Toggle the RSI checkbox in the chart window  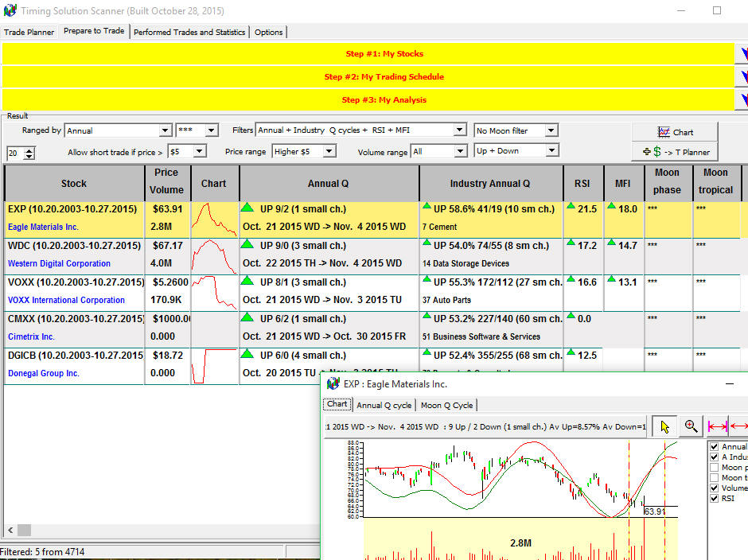[x=714, y=499]
